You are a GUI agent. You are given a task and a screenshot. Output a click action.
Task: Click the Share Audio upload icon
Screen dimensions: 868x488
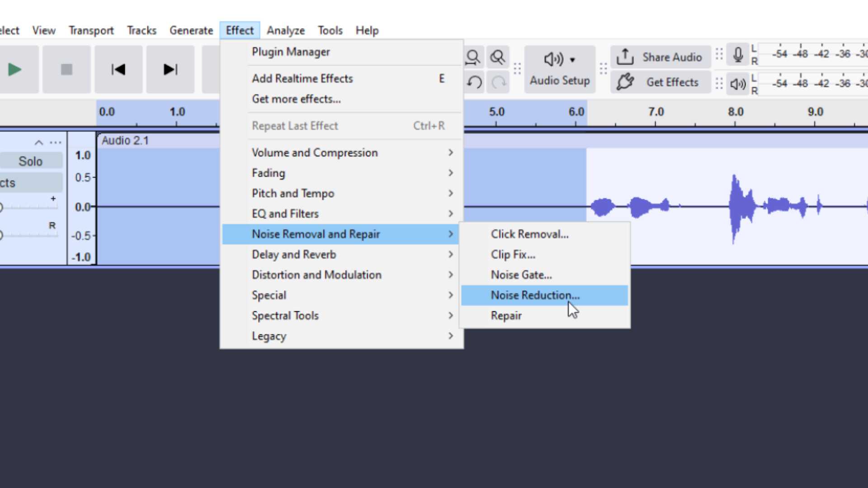625,57
